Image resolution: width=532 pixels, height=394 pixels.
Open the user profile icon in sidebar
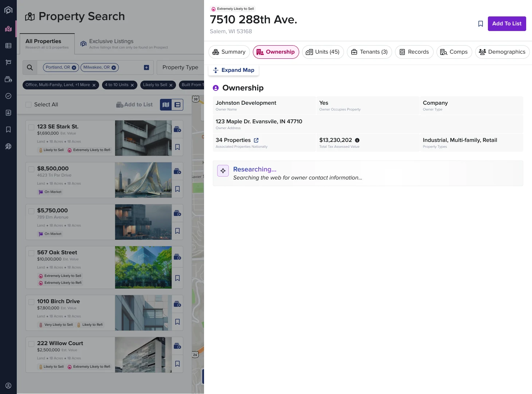click(8, 386)
